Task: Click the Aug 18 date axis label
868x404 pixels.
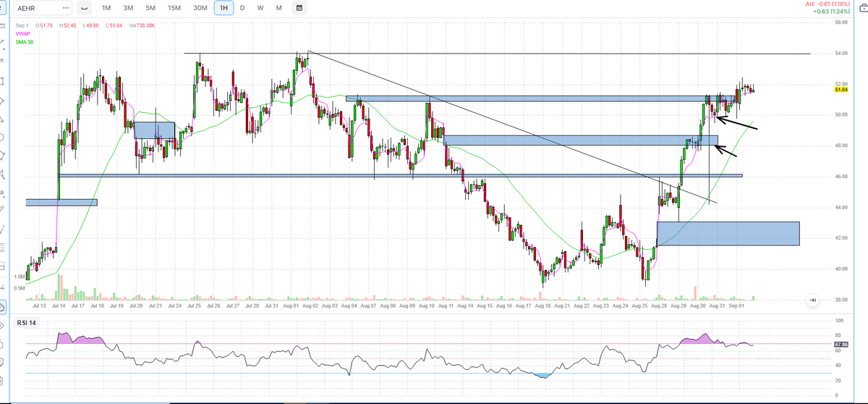Action: click(x=542, y=306)
